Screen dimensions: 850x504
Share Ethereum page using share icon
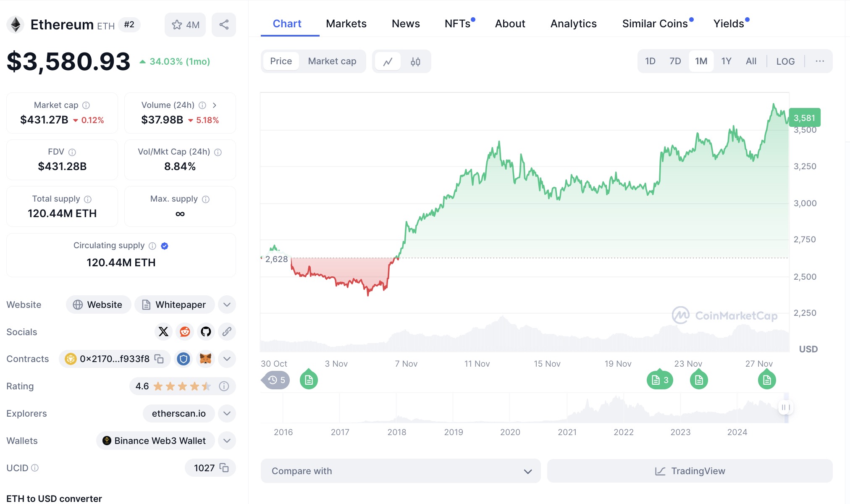point(224,25)
